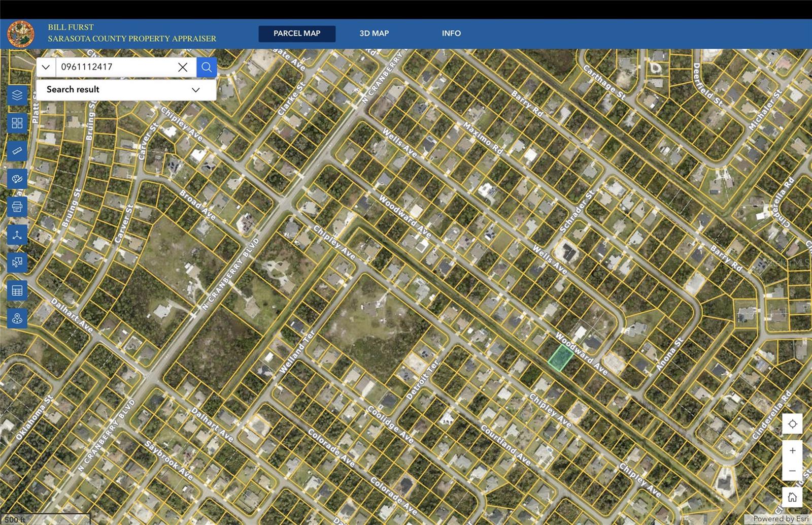Return to the default home extent
Screen dimensions: 812x525
pos(793,497)
